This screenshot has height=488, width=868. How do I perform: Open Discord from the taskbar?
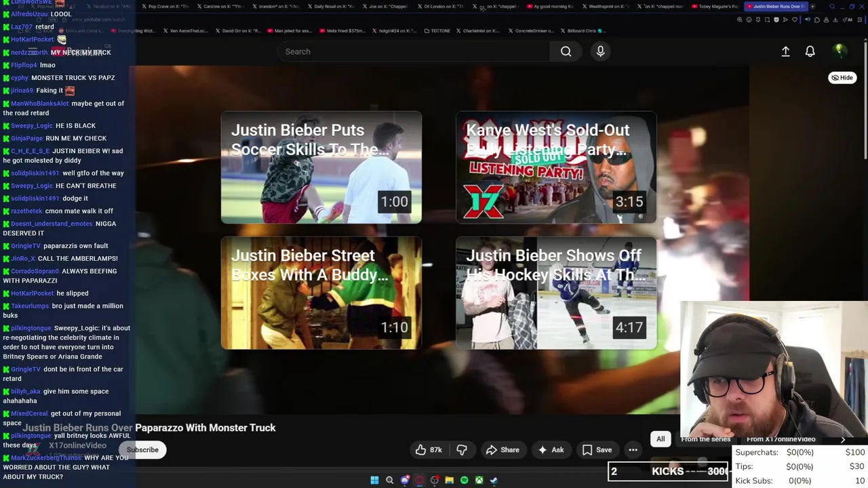[405, 480]
